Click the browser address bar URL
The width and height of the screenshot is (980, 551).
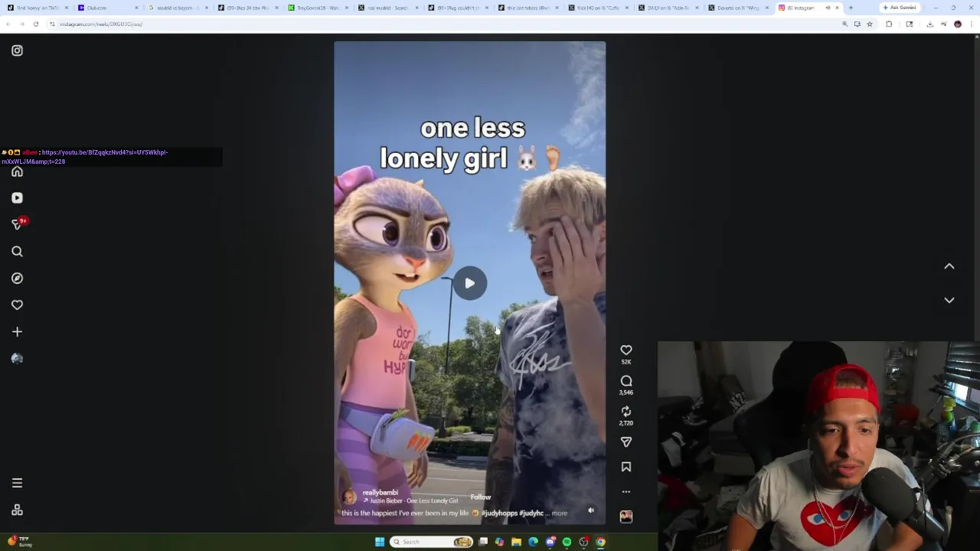(x=101, y=24)
